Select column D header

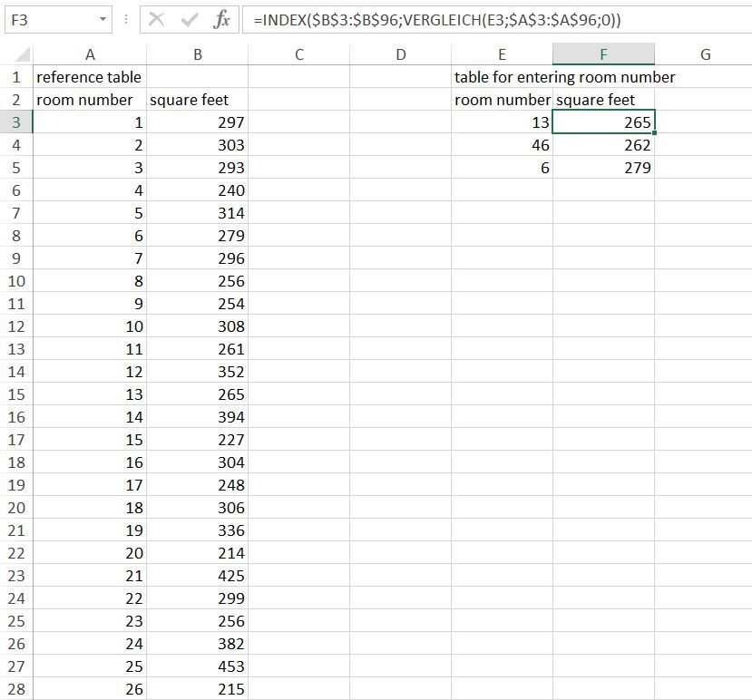400,54
